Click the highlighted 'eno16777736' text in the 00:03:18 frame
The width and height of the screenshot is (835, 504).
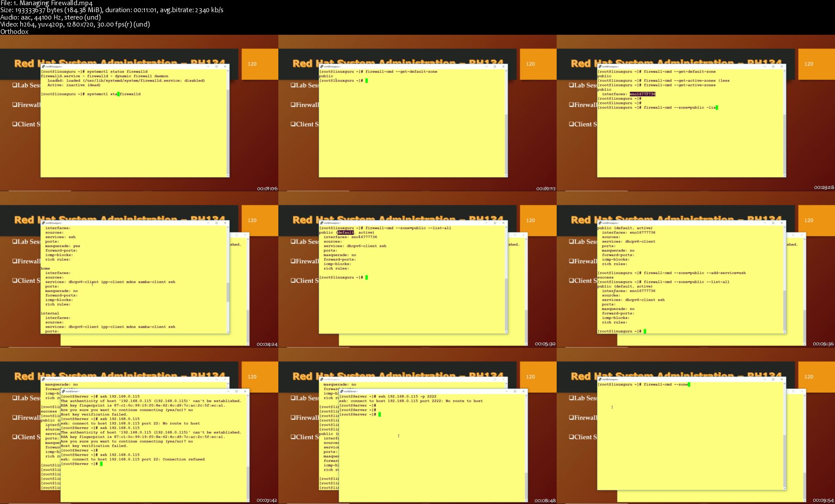642,94
